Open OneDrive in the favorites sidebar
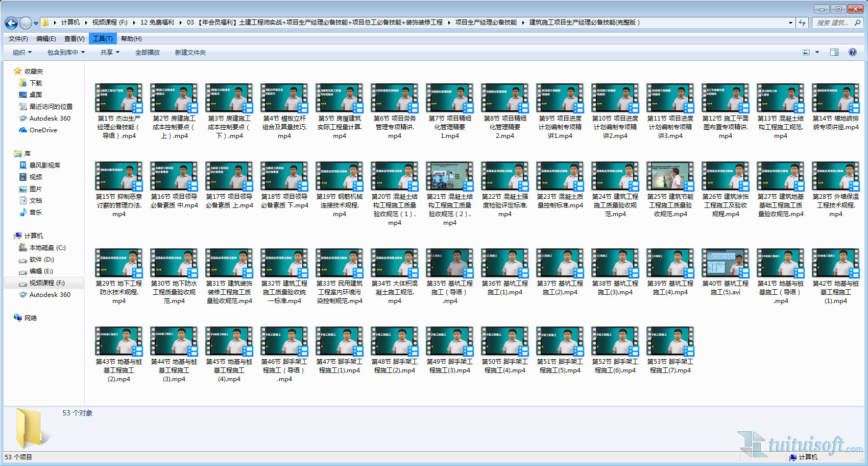The image size is (868, 466). point(43,130)
